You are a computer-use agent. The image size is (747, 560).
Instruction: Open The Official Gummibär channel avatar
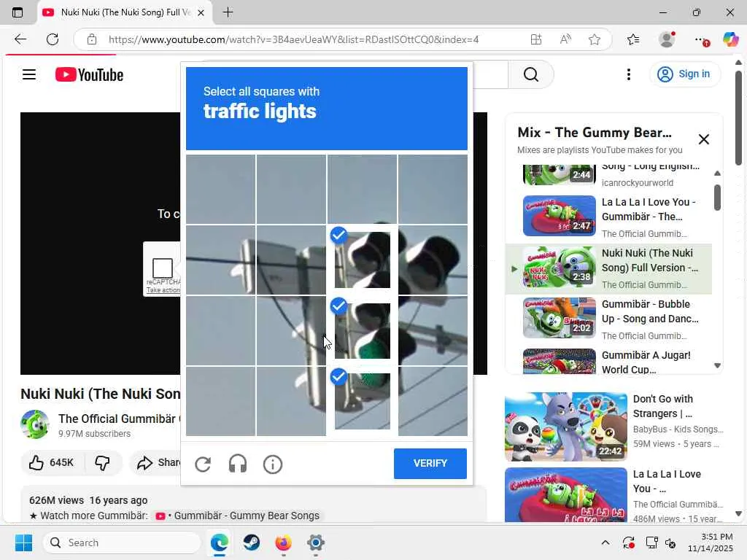tap(35, 424)
